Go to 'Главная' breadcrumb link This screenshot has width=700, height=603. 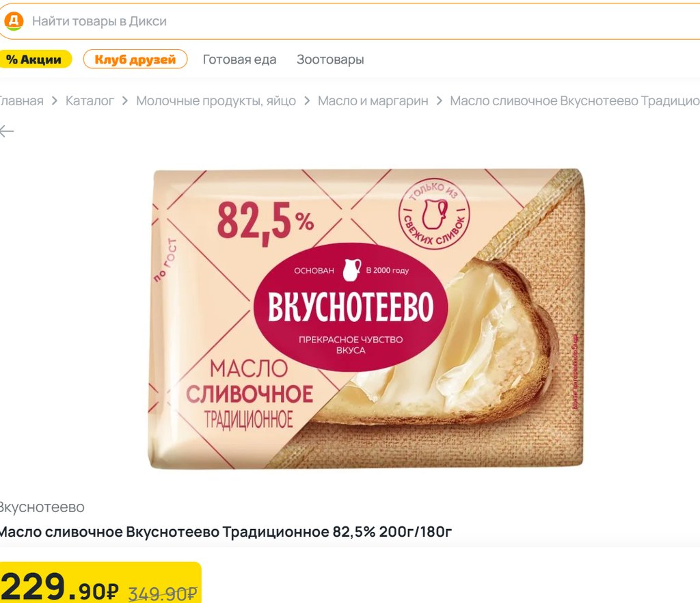pos(21,101)
